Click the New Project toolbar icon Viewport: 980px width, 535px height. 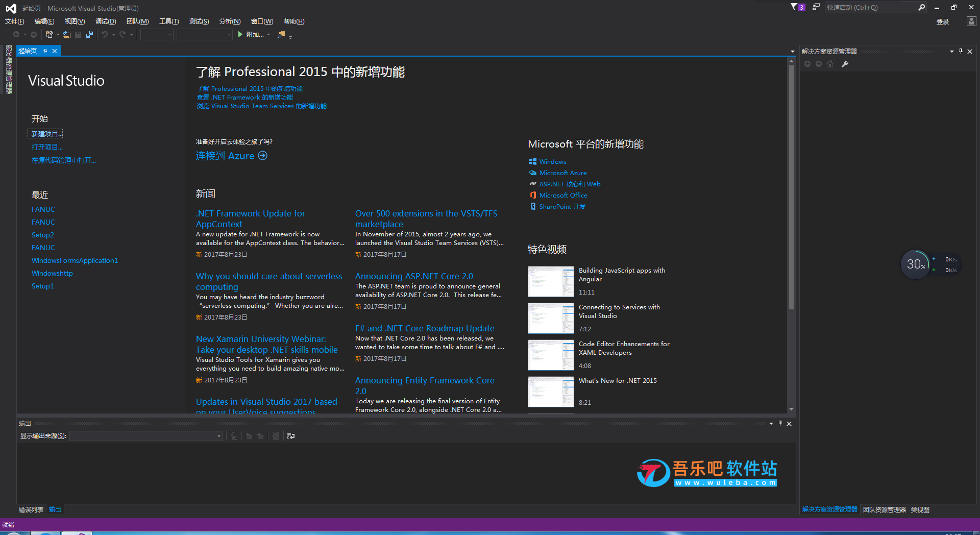click(49, 34)
